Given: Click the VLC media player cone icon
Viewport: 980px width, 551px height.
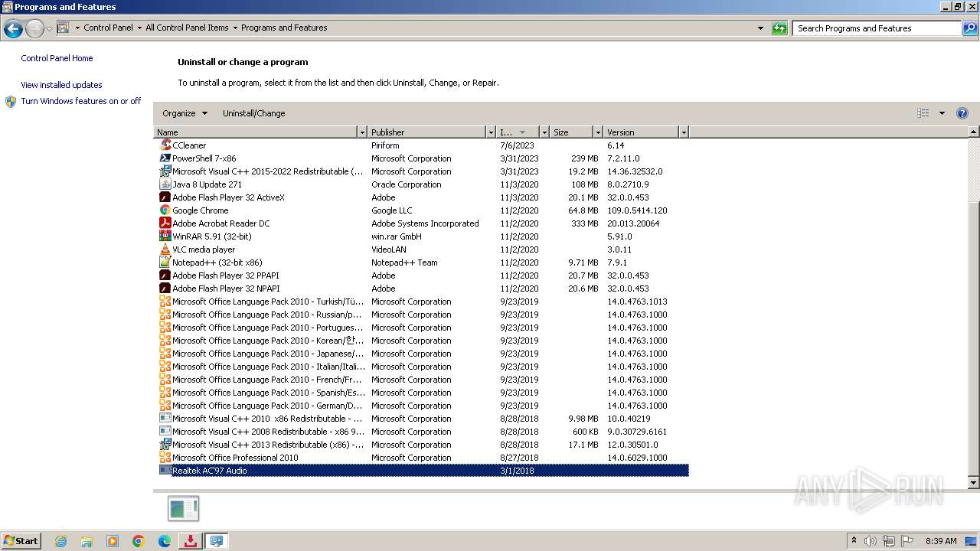Looking at the screenshot, I should pos(165,249).
